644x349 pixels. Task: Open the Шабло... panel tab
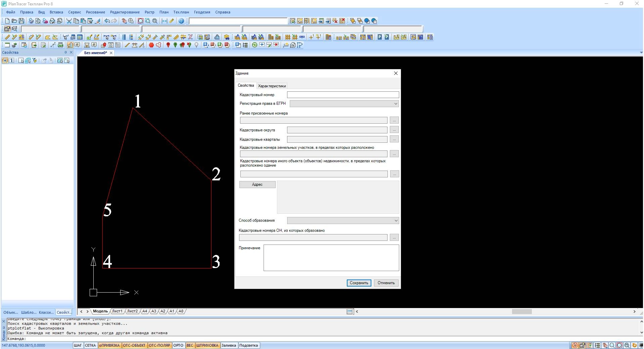click(x=29, y=312)
